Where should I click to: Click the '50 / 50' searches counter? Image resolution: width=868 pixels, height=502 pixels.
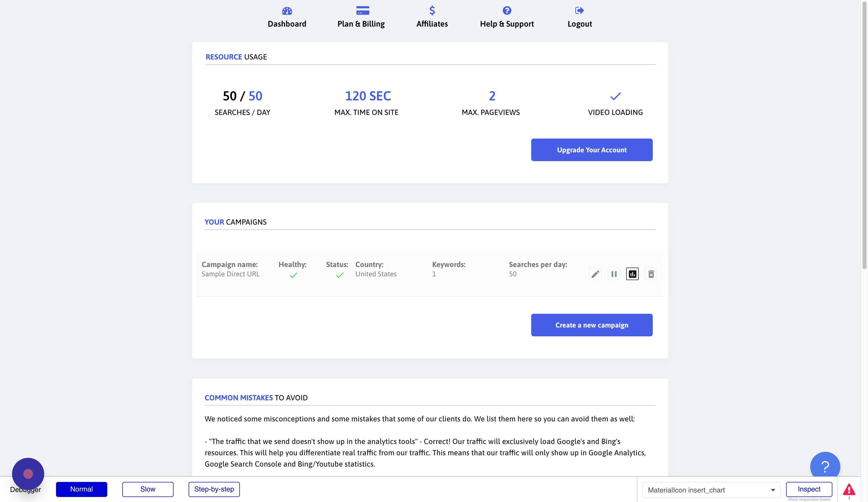[242, 96]
